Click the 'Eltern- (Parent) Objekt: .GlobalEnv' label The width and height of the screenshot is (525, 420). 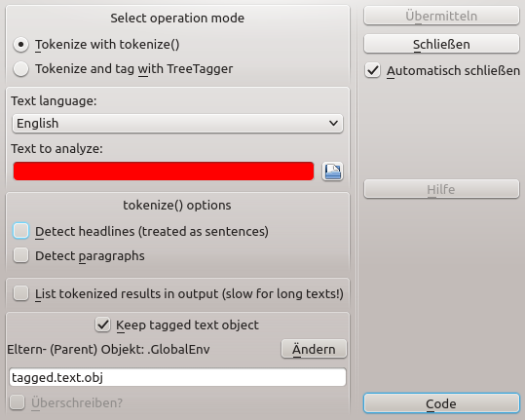click(x=108, y=349)
